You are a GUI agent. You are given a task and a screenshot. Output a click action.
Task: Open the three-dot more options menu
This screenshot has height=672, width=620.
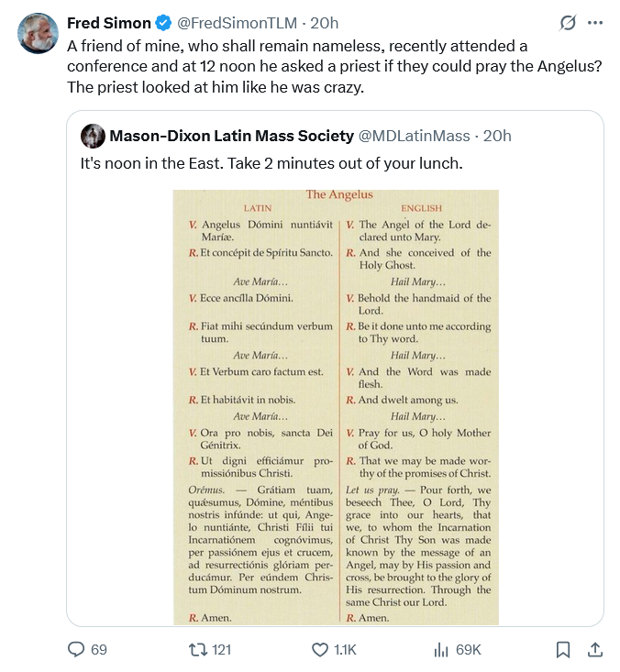(x=595, y=23)
